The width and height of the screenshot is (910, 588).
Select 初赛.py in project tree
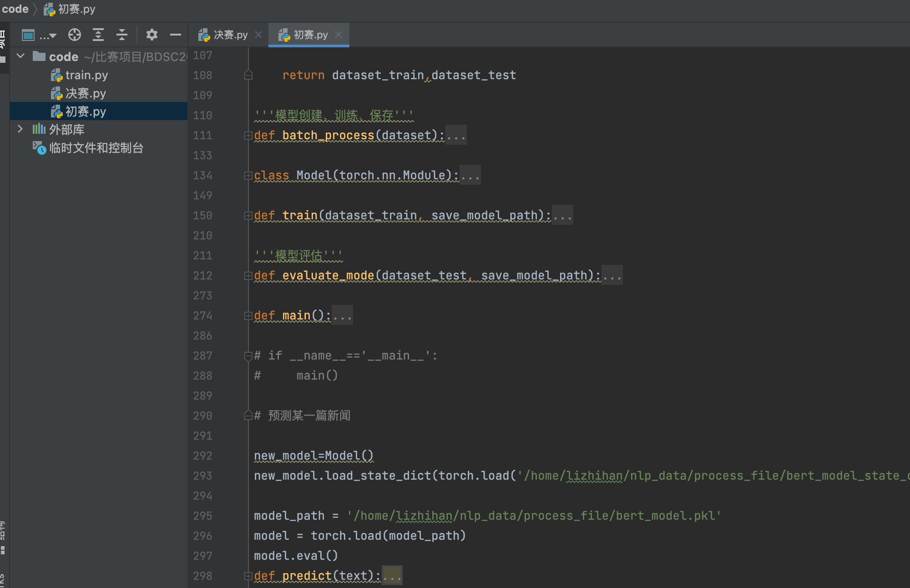point(78,112)
